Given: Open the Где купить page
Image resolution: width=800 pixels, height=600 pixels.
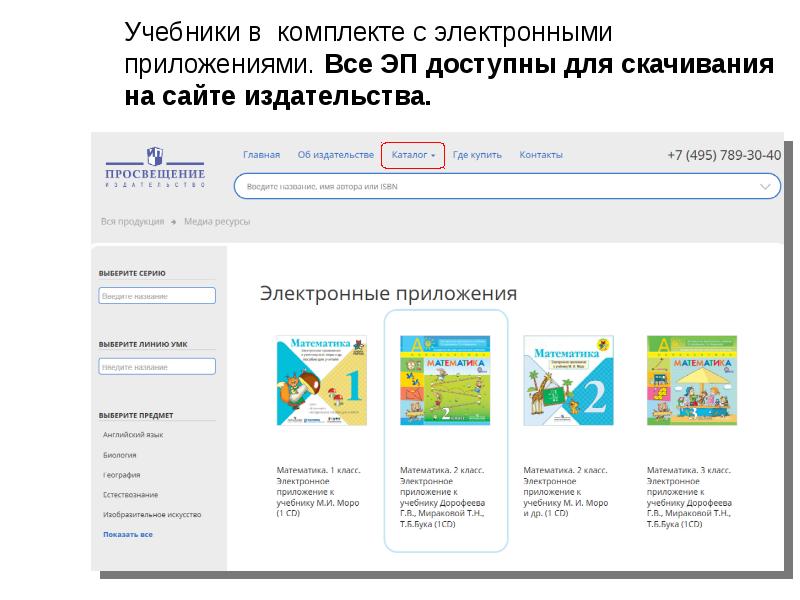Looking at the screenshot, I should click(477, 155).
